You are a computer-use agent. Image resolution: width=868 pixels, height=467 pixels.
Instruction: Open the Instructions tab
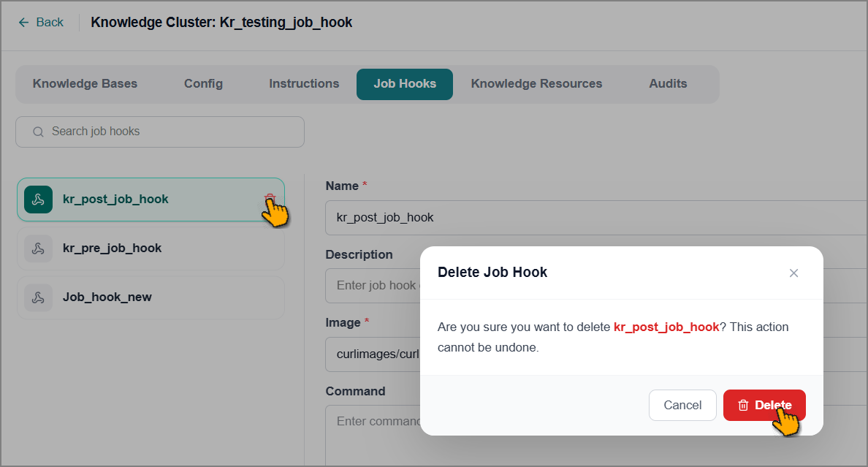click(x=304, y=83)
